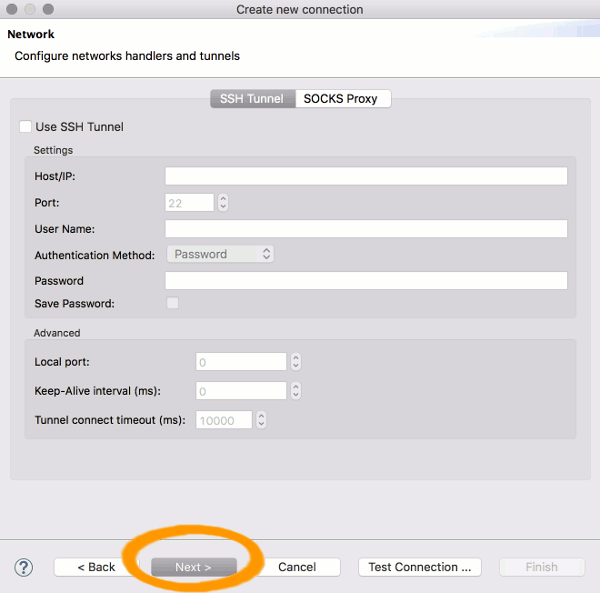
Task: Click the Keep-Alive interval stepper arrows
Action: pos(296,391)
